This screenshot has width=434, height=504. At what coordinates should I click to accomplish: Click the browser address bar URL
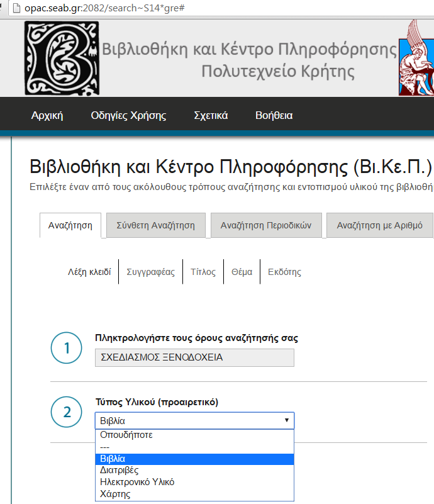point(104,8)
